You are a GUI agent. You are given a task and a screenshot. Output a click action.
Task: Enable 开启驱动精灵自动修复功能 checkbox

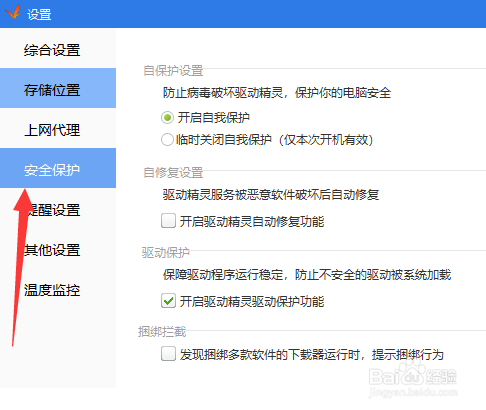coord(168,221)
